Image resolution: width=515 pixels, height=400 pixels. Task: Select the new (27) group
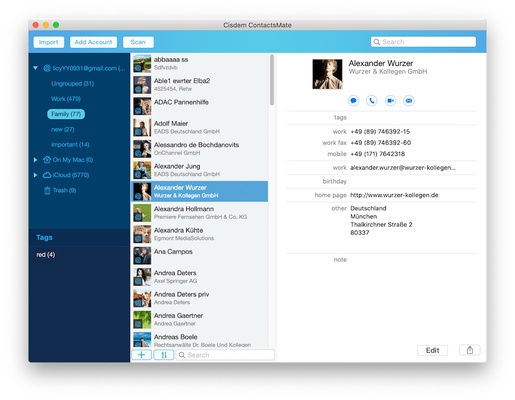click(63, 129)
